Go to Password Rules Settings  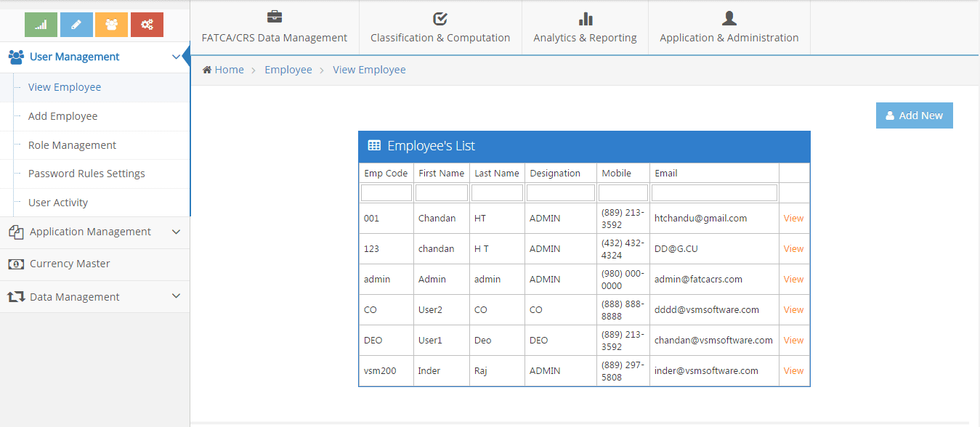(86, 174)
